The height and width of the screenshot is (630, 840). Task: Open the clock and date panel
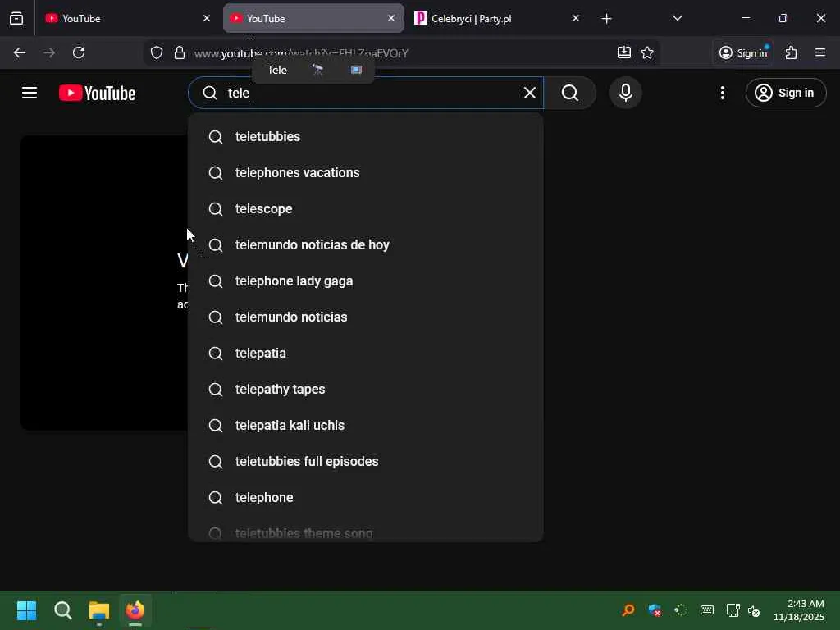point(799,610)
